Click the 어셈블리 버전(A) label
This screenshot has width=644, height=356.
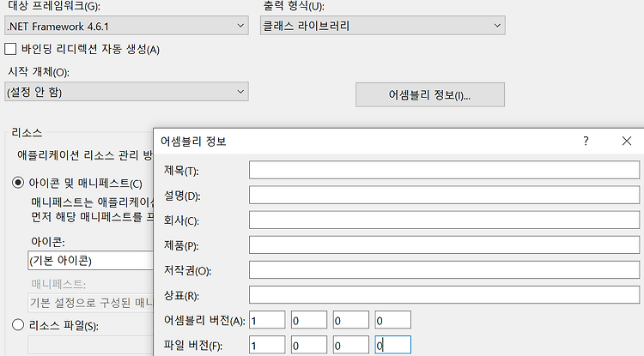coord(204,320)
